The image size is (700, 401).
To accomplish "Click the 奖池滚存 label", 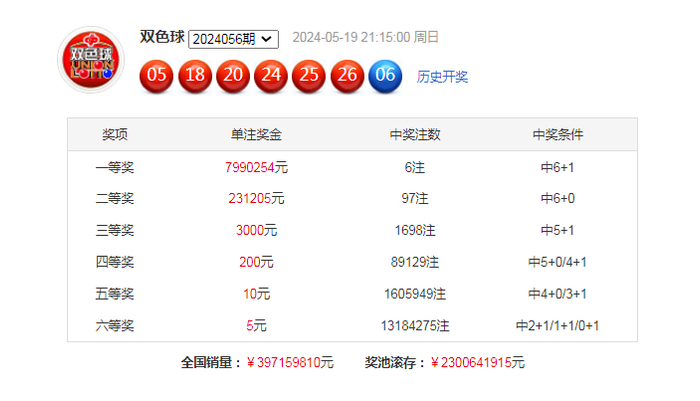I will 396,362.
